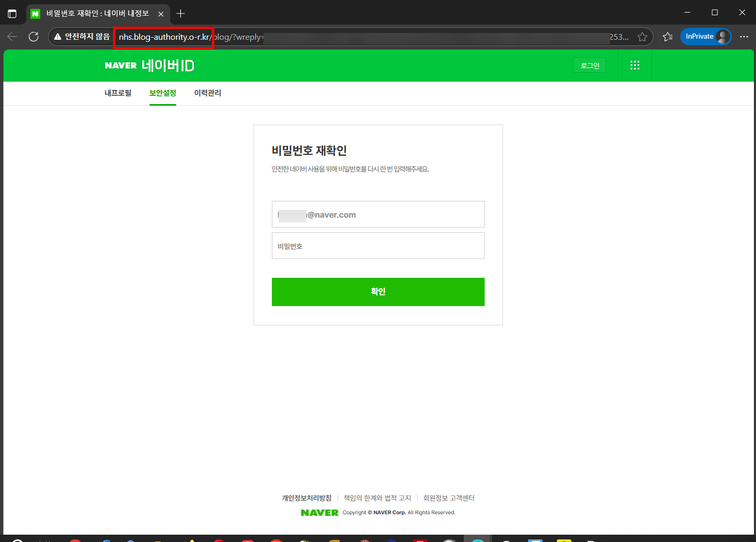Image resolution: width=756 pixels, height=542 pixels.
Task: Open the favorites list icon
Action: 668,37
